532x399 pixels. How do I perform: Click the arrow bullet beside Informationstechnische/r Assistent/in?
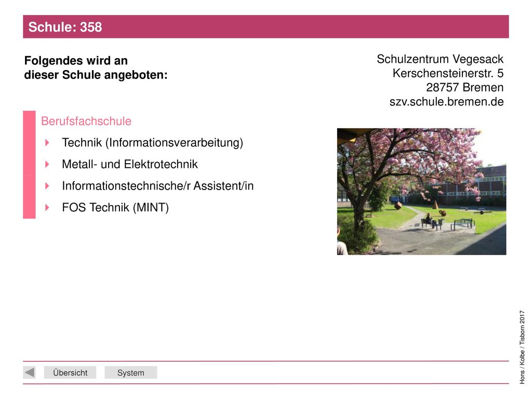click(x=47, y=186)
